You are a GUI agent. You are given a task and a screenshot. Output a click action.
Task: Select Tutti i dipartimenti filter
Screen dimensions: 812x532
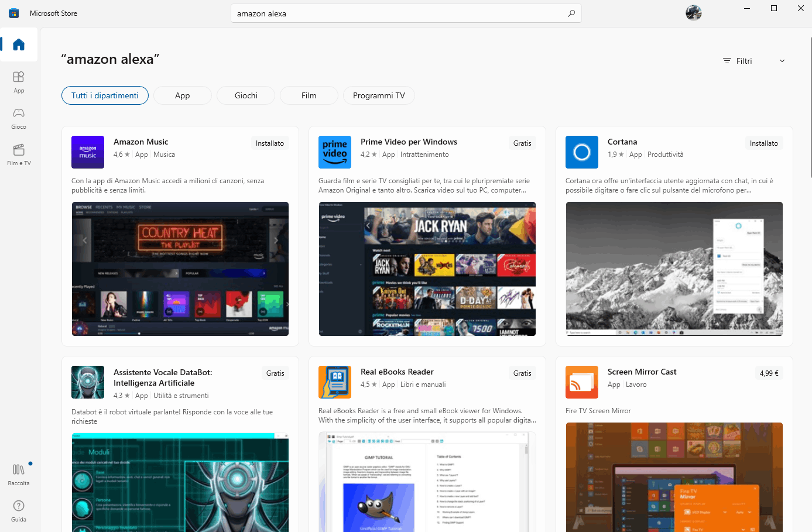105,95
